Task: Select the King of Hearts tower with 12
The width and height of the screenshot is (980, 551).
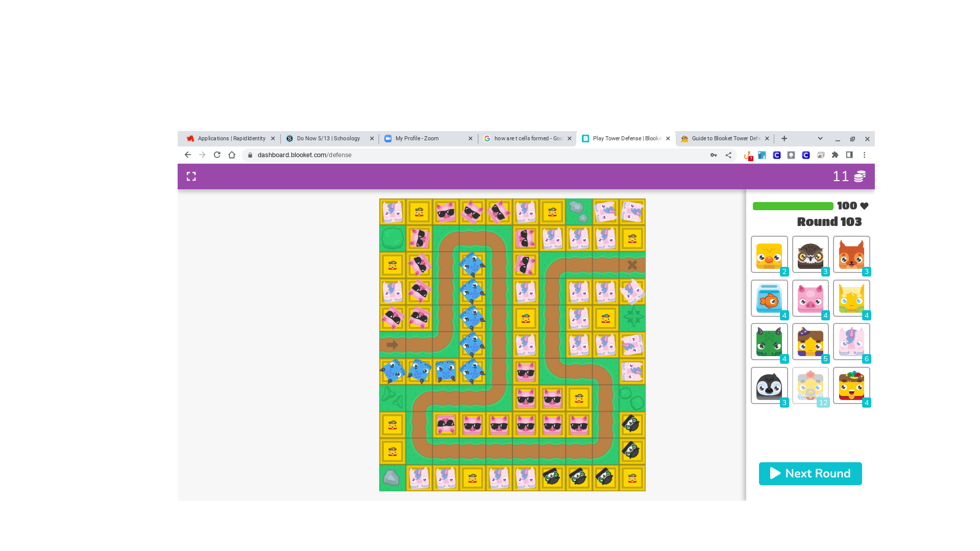Action: (810, 385)
